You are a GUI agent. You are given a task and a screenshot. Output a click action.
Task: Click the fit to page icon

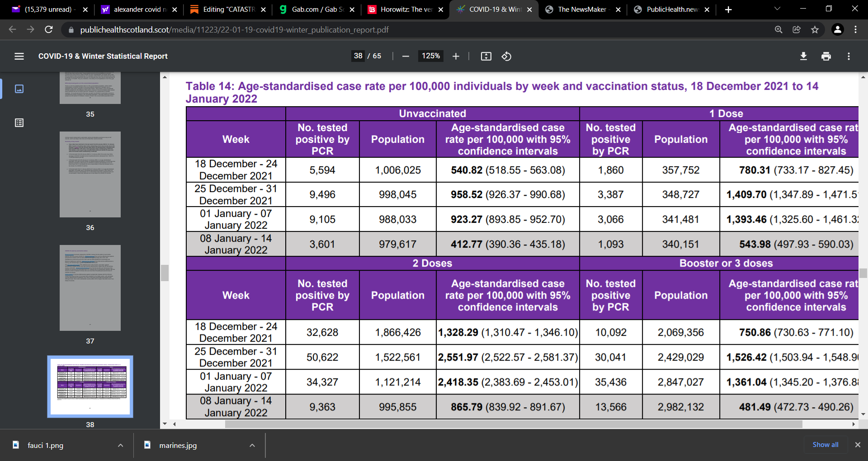[x=486, y=56]
